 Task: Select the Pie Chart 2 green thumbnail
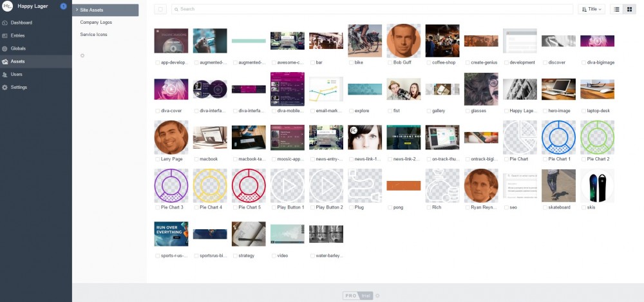click(597, 137)
